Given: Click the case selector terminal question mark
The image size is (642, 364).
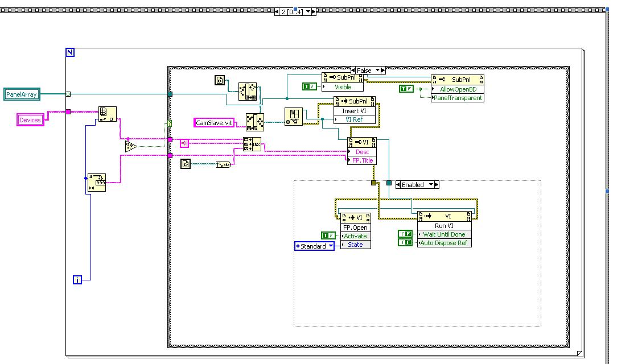Looking at the screenshot, I should pos(170,123).
